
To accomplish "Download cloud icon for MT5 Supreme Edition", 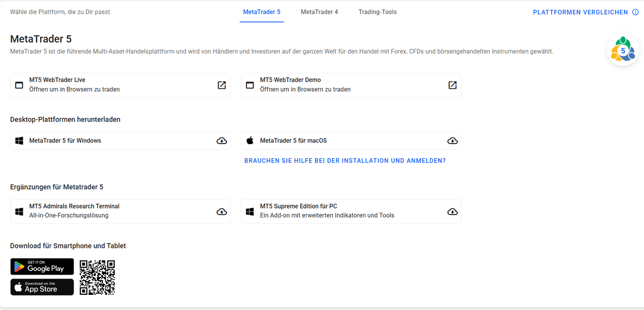I will tap(453, 211).
